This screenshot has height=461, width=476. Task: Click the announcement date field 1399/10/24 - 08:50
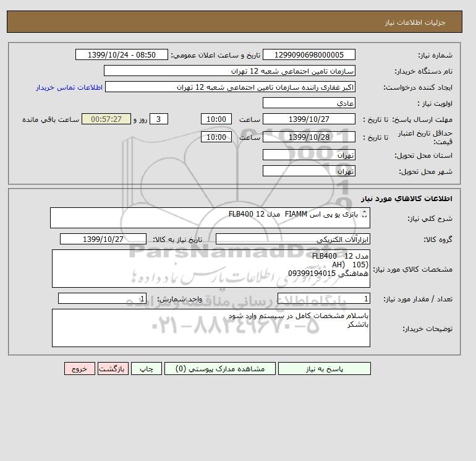pos(121,54)
